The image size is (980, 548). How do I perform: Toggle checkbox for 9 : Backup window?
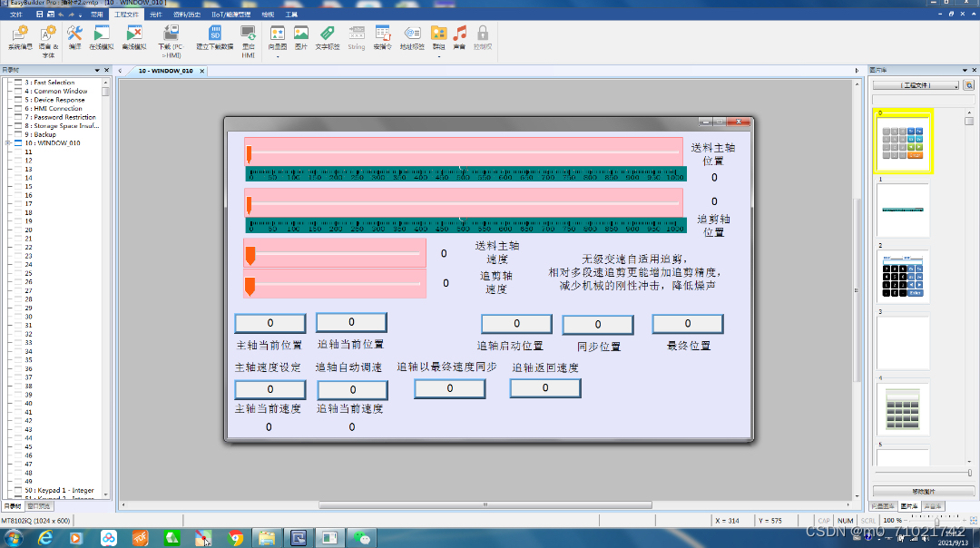[18, 134]
